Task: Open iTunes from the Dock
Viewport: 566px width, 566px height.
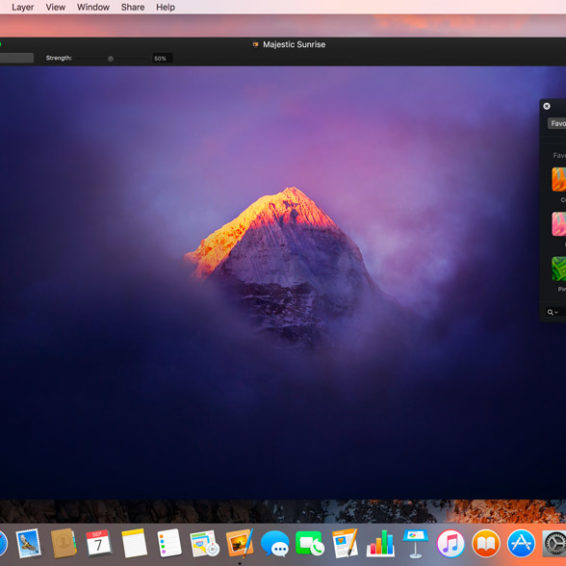Action: [x=450, y=543]
